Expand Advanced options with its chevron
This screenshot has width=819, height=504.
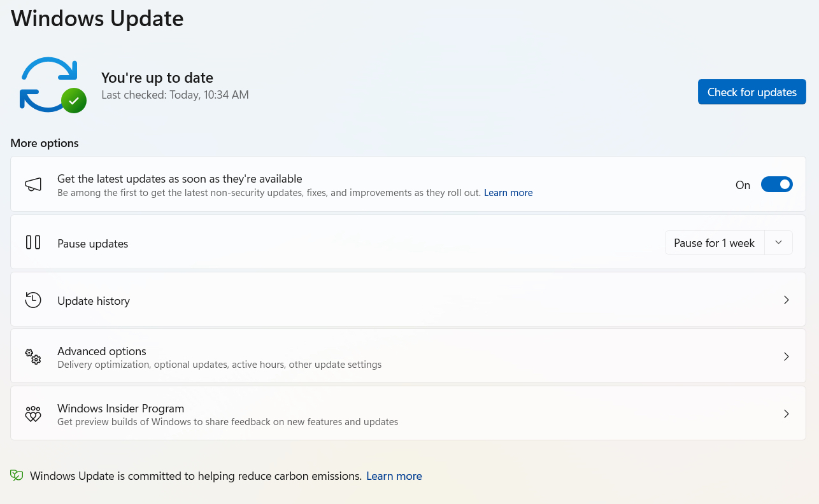(787, 356)
